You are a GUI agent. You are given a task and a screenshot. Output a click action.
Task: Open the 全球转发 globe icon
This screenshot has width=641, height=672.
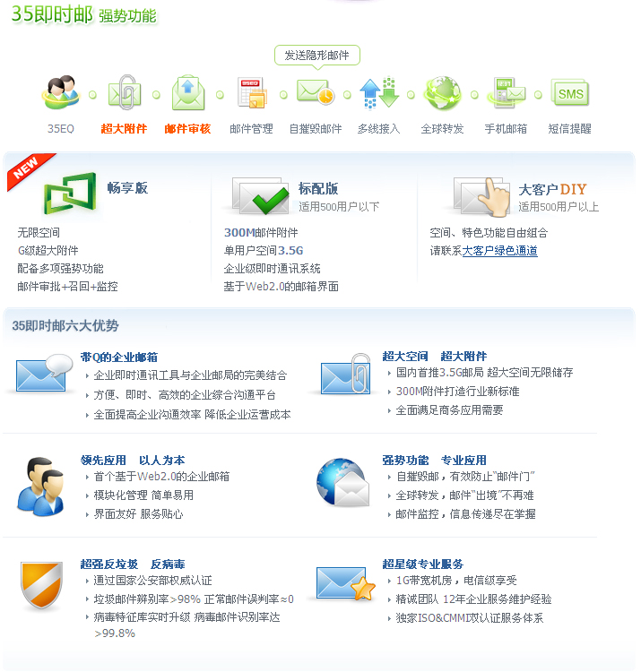click(x=443, y=93)
